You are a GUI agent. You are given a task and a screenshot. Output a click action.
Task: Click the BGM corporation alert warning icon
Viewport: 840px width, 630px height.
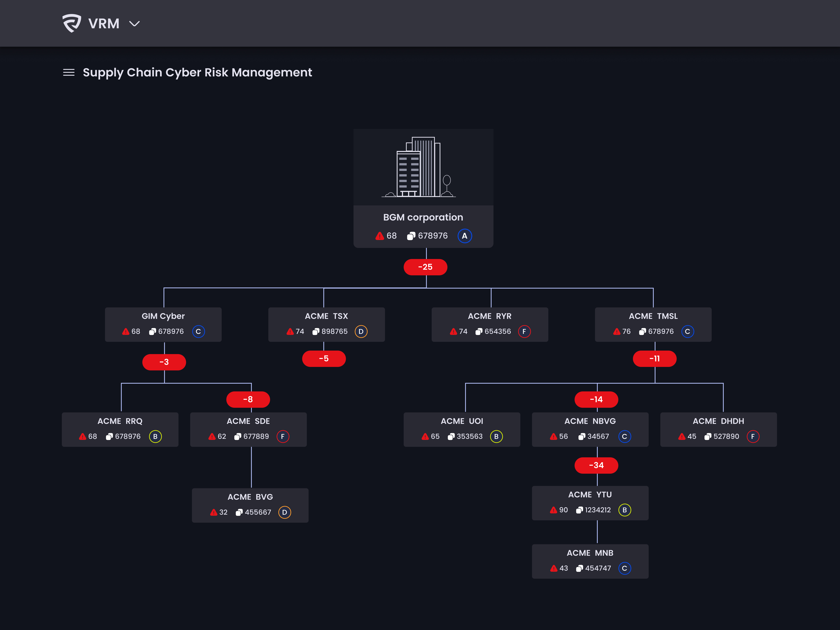[x=380, y=236]
